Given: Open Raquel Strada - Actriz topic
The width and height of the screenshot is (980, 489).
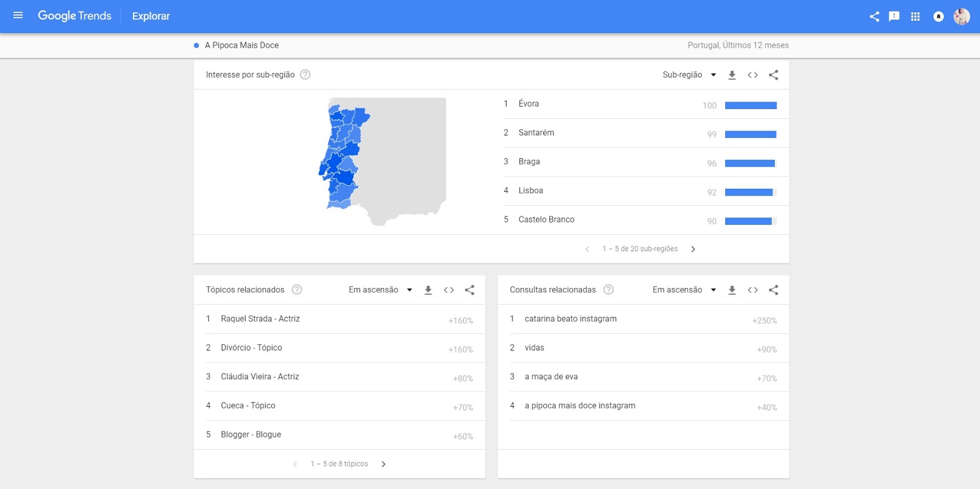Looking at the screenshot, I should [339, 319].
